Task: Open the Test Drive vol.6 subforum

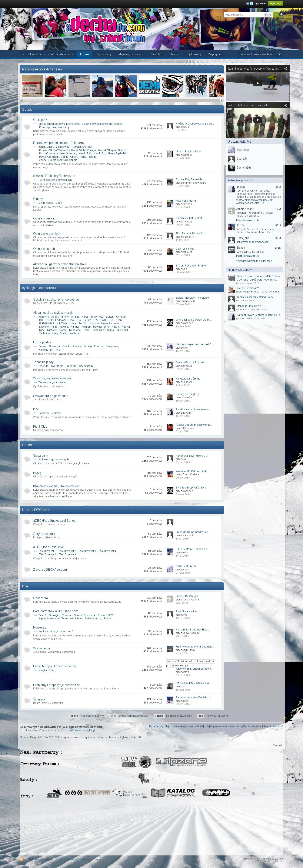Action: pos(68,555)
